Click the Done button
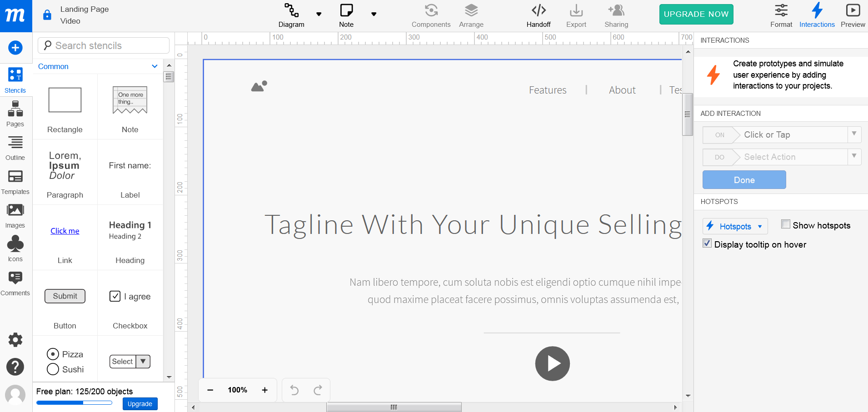 click(744, 180)
